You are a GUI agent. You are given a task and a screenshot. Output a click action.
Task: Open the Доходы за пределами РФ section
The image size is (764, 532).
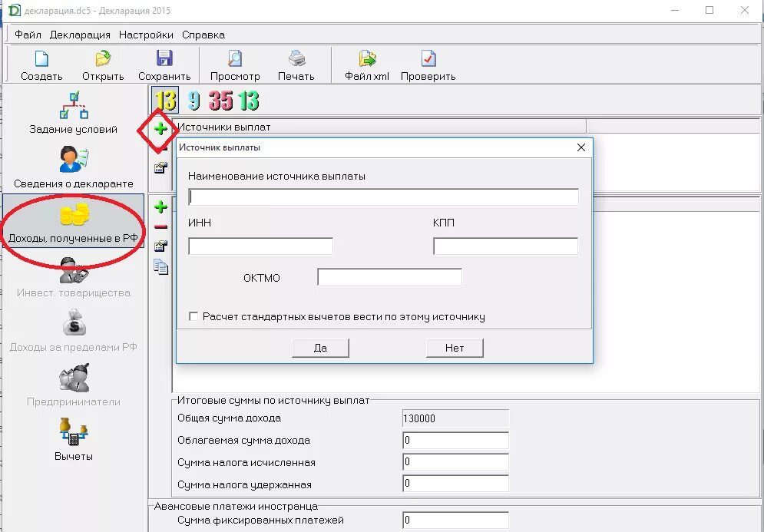pos(74,332)
